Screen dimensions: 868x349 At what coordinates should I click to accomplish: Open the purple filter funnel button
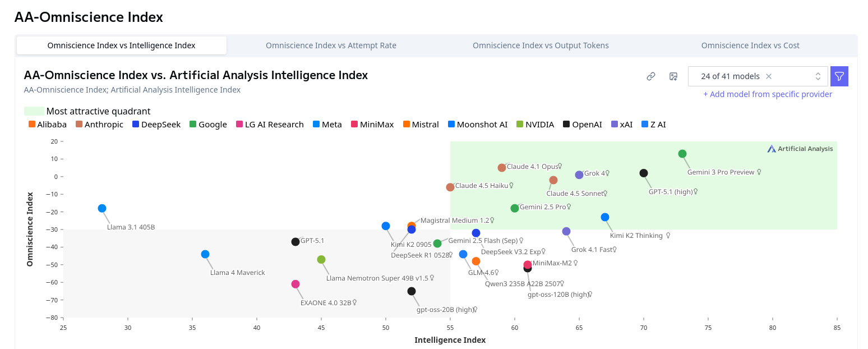839,76
